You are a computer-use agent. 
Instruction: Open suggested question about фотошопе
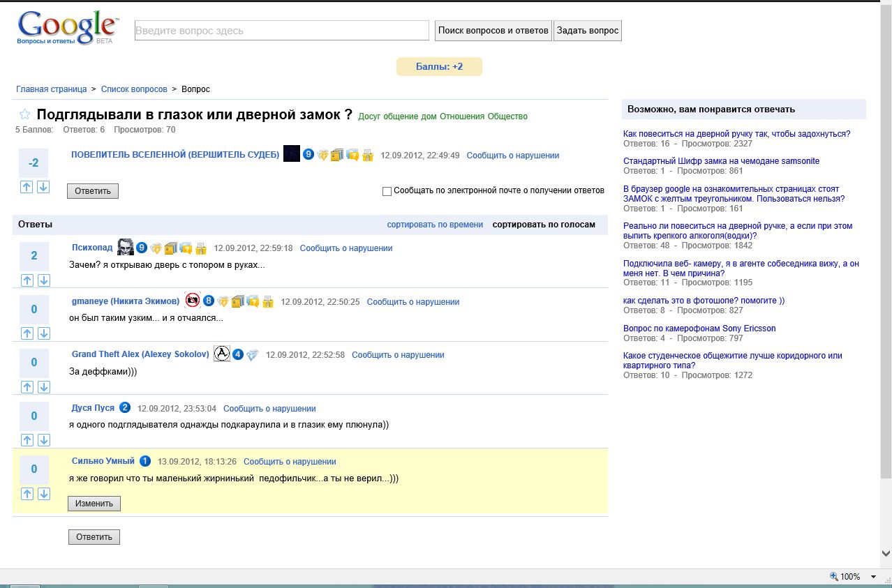704,301
